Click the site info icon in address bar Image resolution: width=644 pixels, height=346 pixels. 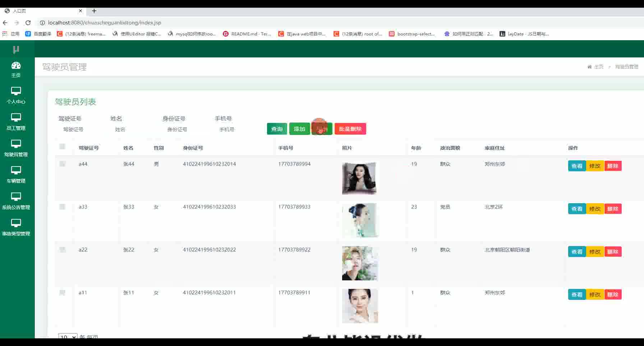pyautogui.click(x=42, y=23)
